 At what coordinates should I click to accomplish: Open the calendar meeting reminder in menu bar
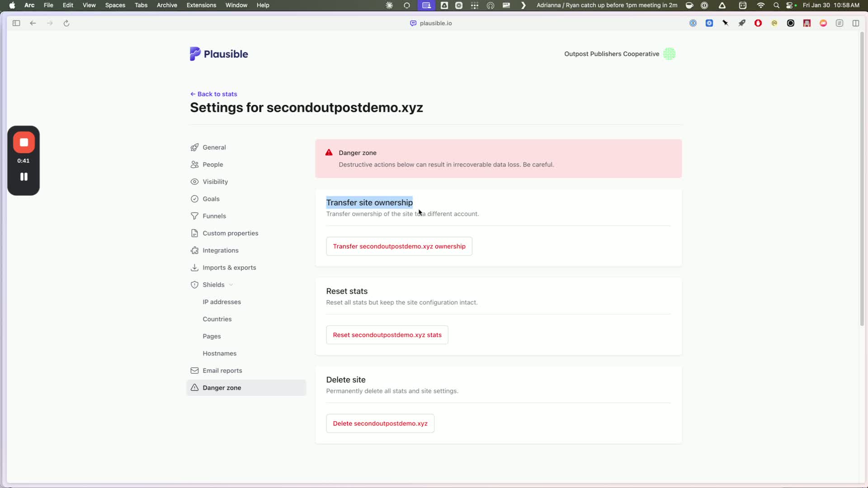607,5
